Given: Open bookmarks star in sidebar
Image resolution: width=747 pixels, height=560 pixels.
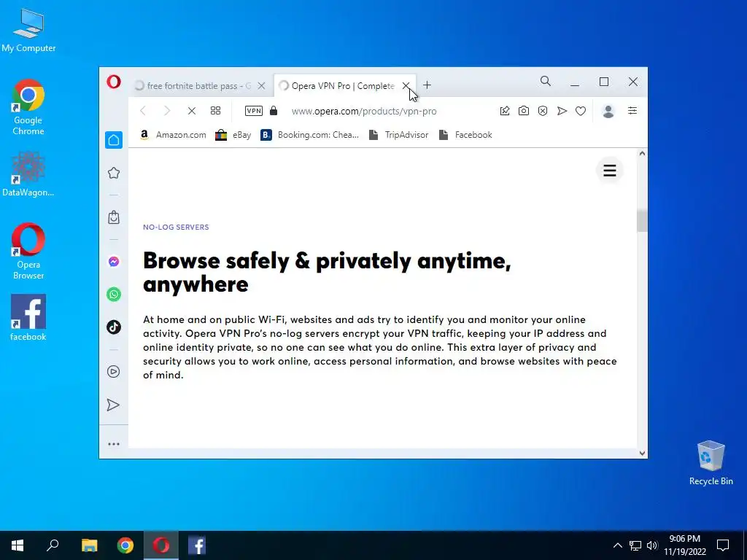Looking at the screenshot, I should [x=113, y=173].
